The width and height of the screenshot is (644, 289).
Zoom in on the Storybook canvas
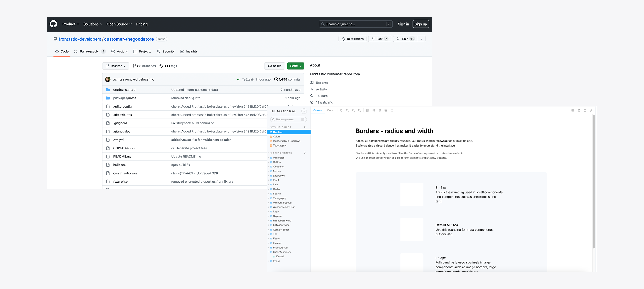347,110
